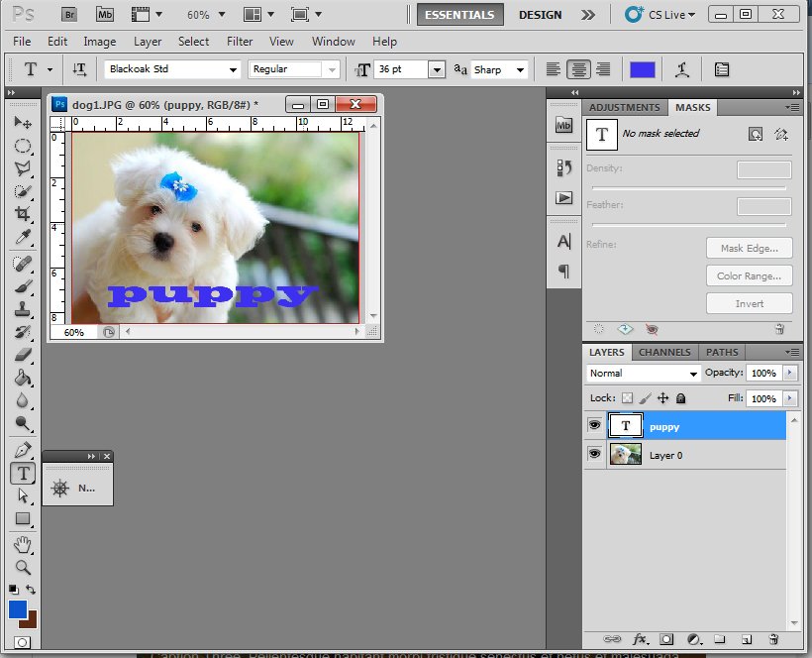Image resolution: width=812 pixels, height=658 pixels.
Task: Open the Create Warped Text dialog
Action: (x=682, y=69)
